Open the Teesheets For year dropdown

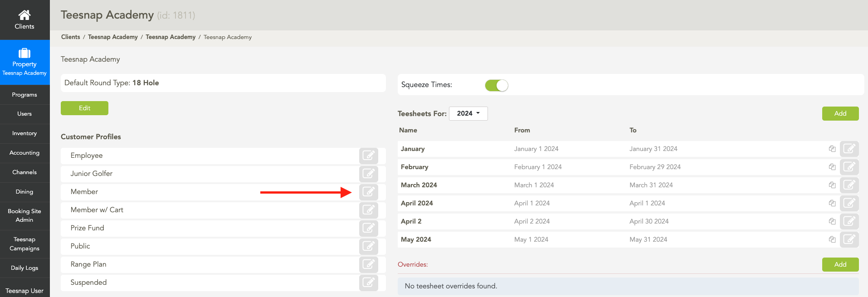click(x=468, y=113)
